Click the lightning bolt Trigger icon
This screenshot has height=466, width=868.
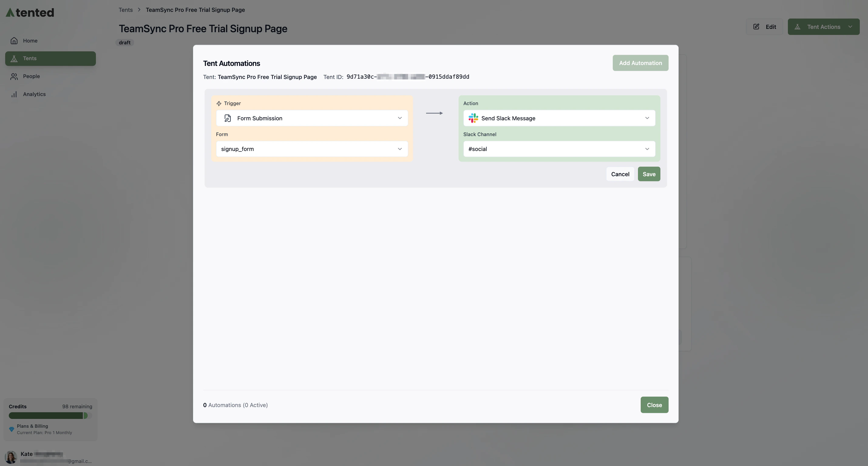219,103
